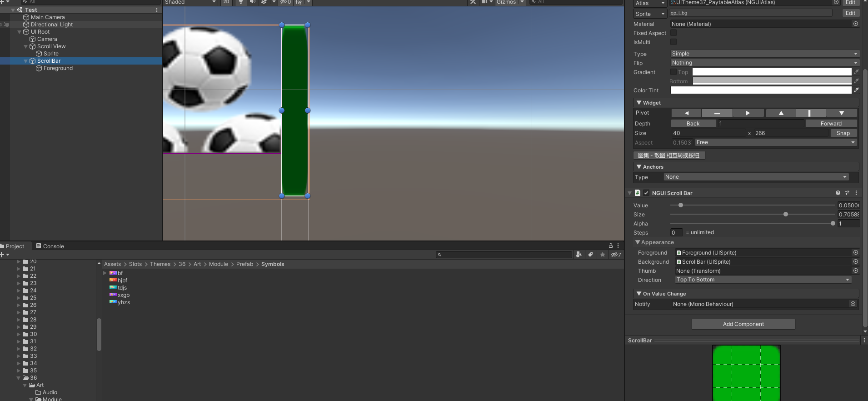The height and width of the screenshot is (401, 868).
Task: Expand folder 28 in project tree
Action: pyautogui.click(x=19, y=320)
